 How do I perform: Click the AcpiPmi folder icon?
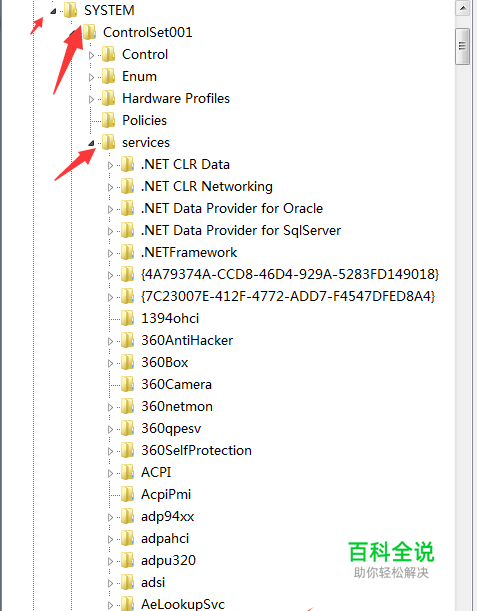127,494
